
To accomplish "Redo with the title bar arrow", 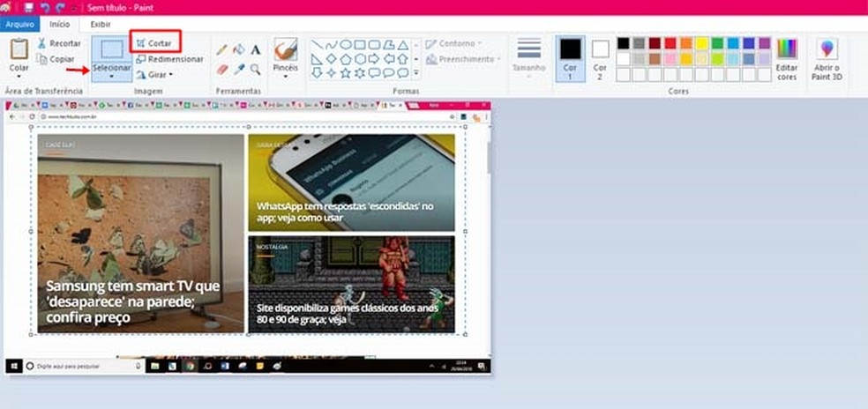I will [60, 8].
